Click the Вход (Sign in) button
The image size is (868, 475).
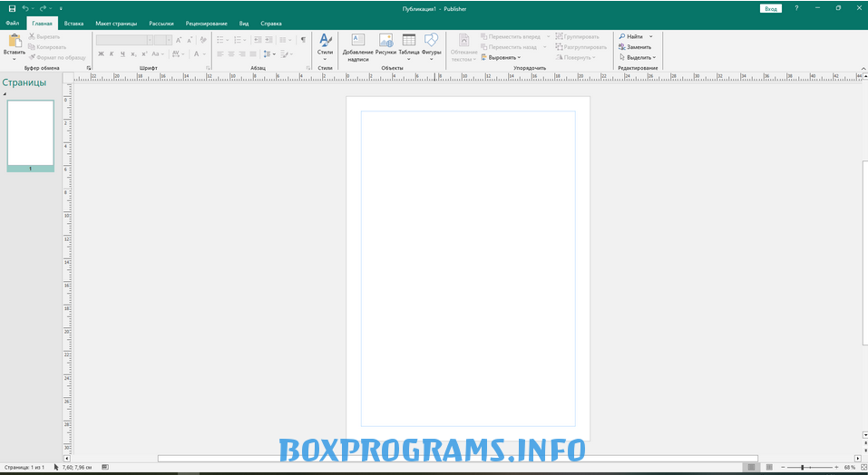click(770, 8)
